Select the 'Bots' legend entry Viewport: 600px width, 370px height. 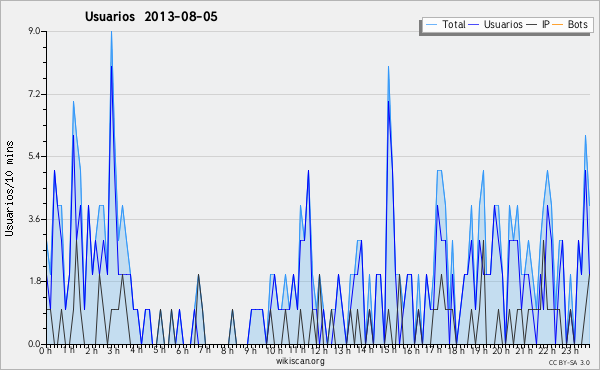pos(577,25)
